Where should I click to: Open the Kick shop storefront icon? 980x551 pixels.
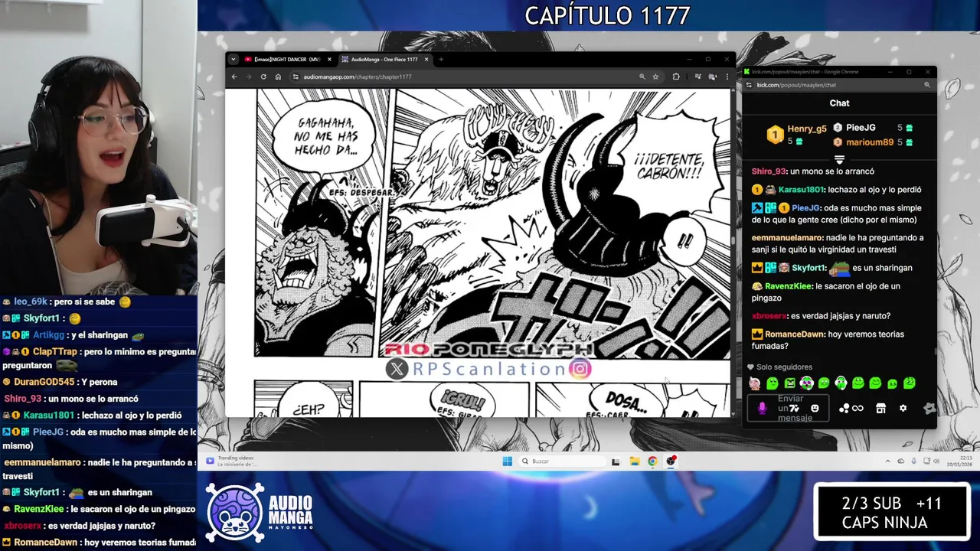(x=880, y=408)
